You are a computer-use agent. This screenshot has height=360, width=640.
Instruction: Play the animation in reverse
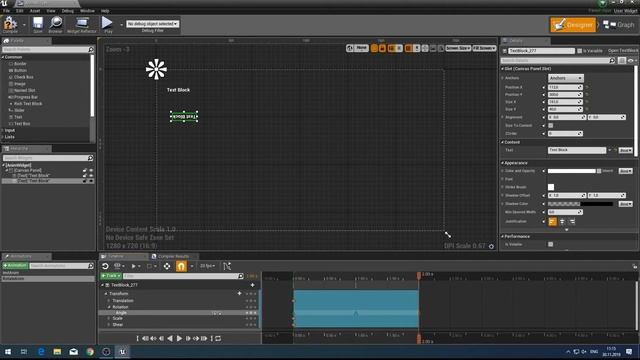170,338
